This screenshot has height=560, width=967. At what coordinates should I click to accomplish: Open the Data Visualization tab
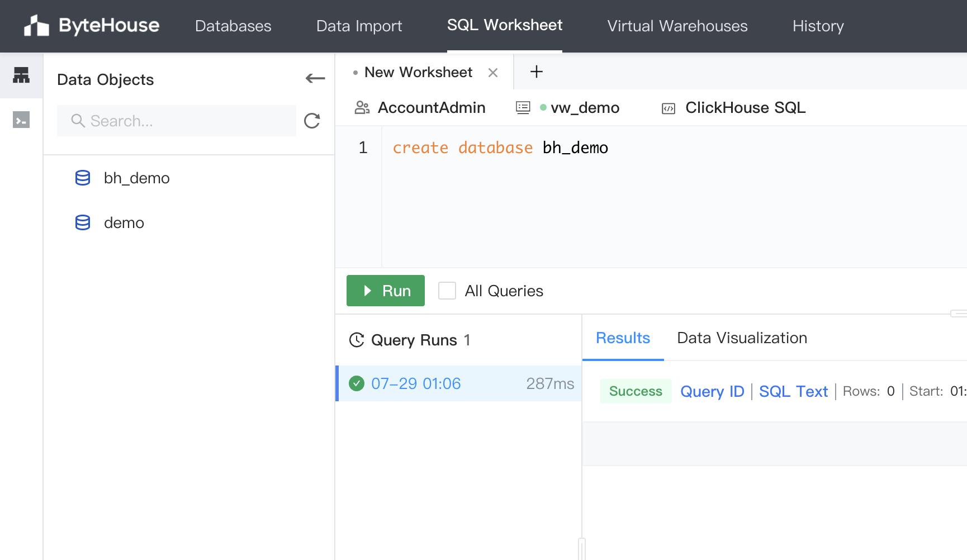pos(742,338)
